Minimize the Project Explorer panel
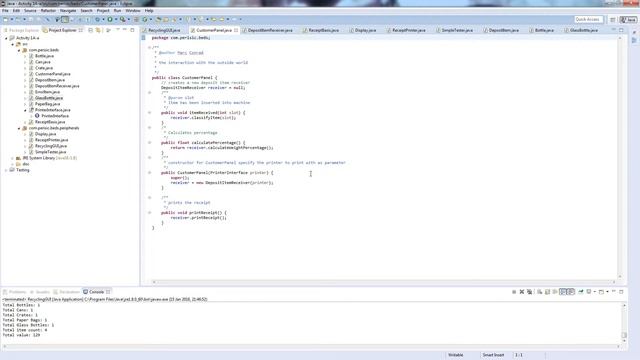Viewport: 640px width, 360px height. click(x=124, y=30)
